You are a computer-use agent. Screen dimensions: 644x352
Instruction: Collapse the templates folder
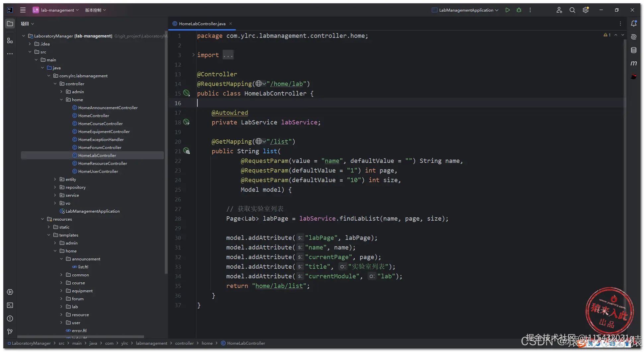click(x=49, y=235)
